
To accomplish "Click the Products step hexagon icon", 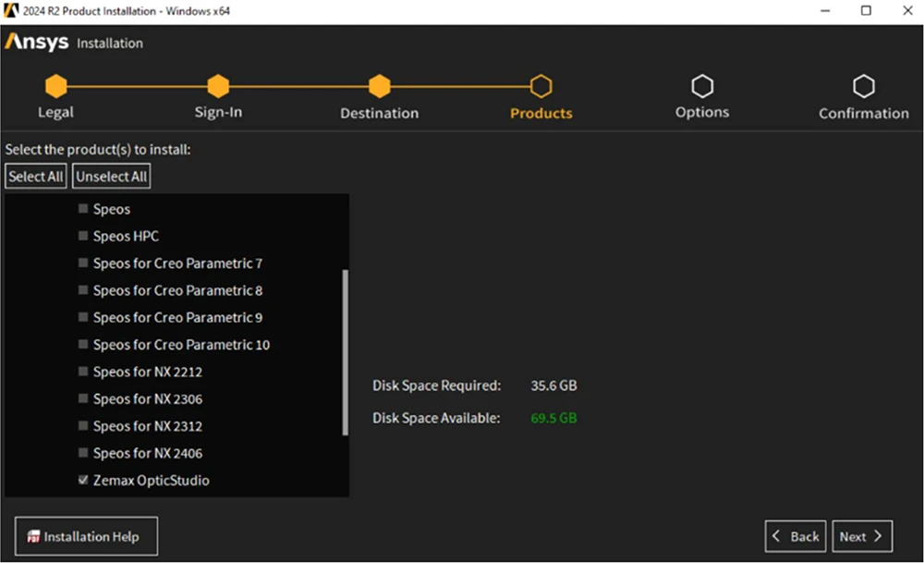I will [541, 86].
